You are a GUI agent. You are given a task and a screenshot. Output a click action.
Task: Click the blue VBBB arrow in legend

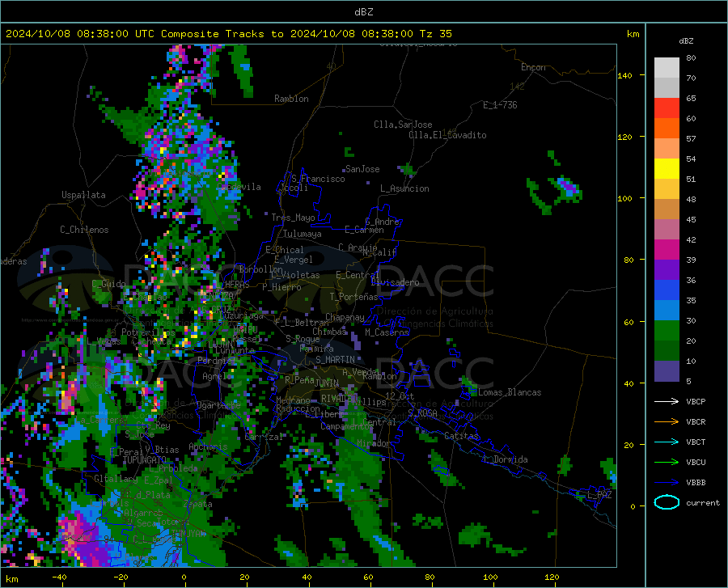point(667,483)
